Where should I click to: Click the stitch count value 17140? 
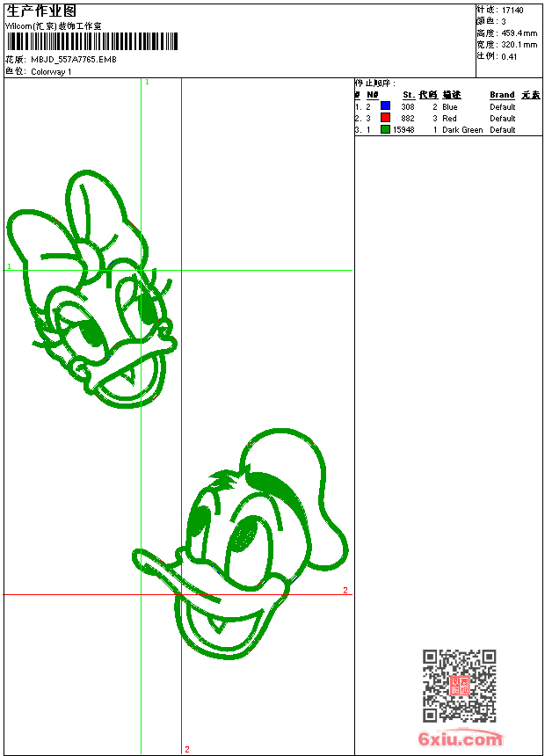[x=512, y=11]
